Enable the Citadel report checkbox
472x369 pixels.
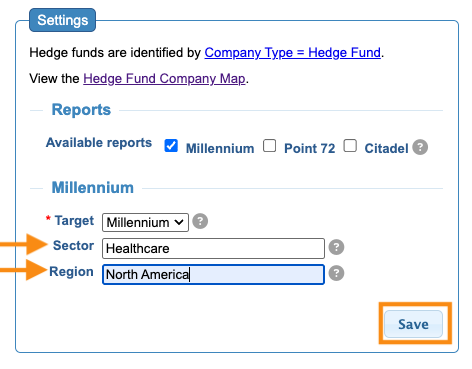coord(350,146)
